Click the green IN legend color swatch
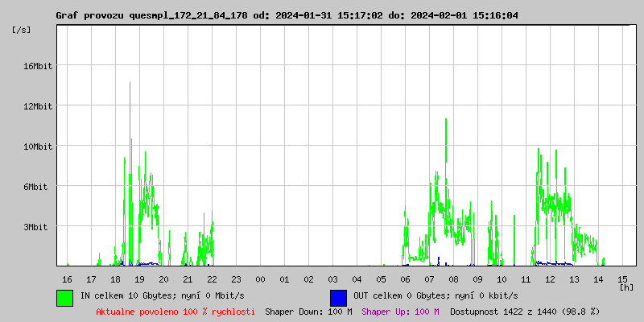Screen dimensions: 644x322 (64, 297)
